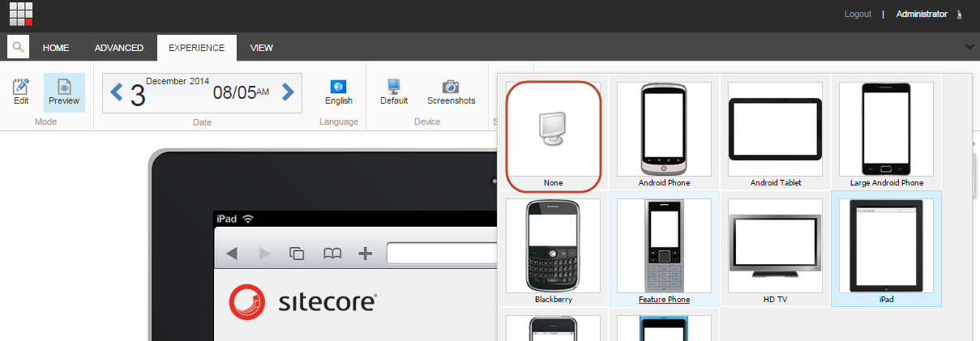Go to previous date with left arrow
Viewport: 980px width, 341px height.
click(117, 92)
